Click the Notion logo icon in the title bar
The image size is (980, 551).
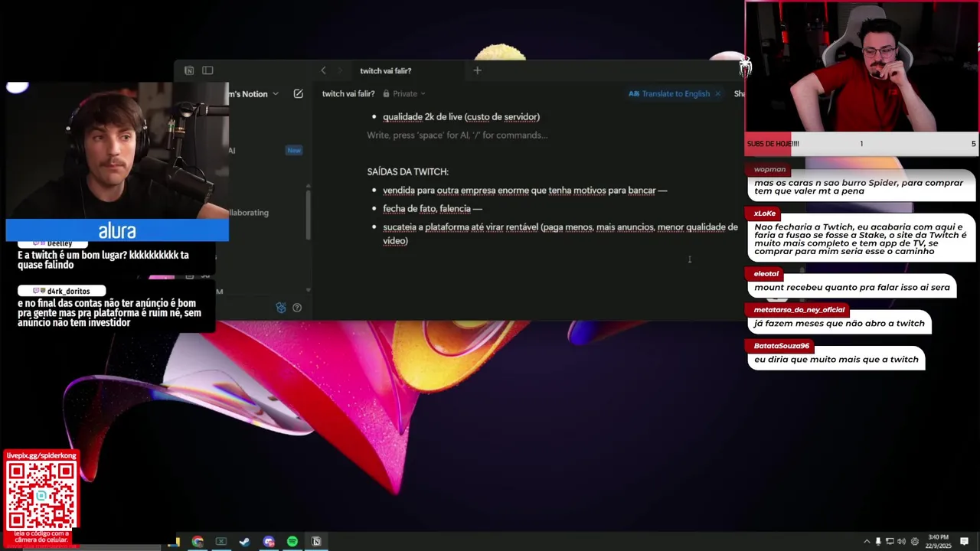(189, 70)
